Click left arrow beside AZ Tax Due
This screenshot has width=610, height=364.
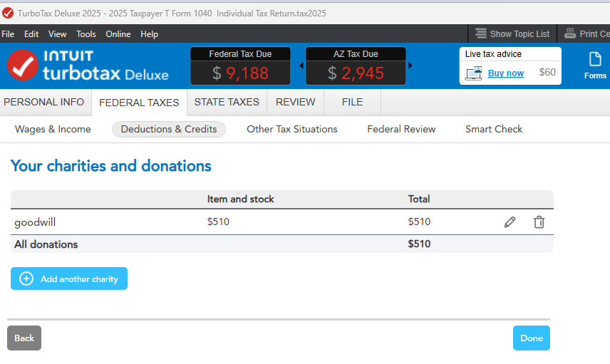(x=301, y=66)
